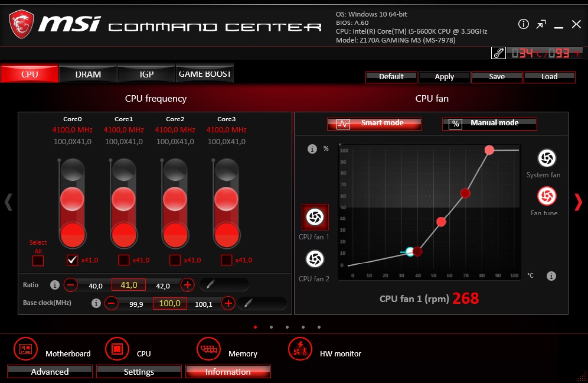Select the CPU fan 1 icon
588x383 pixels.
[315, 217]
